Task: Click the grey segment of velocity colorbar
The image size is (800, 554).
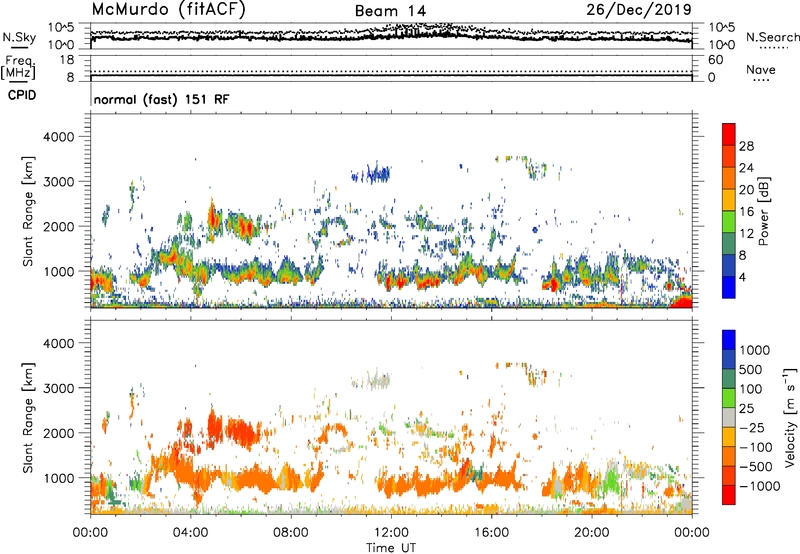Action: coord(729,418)
